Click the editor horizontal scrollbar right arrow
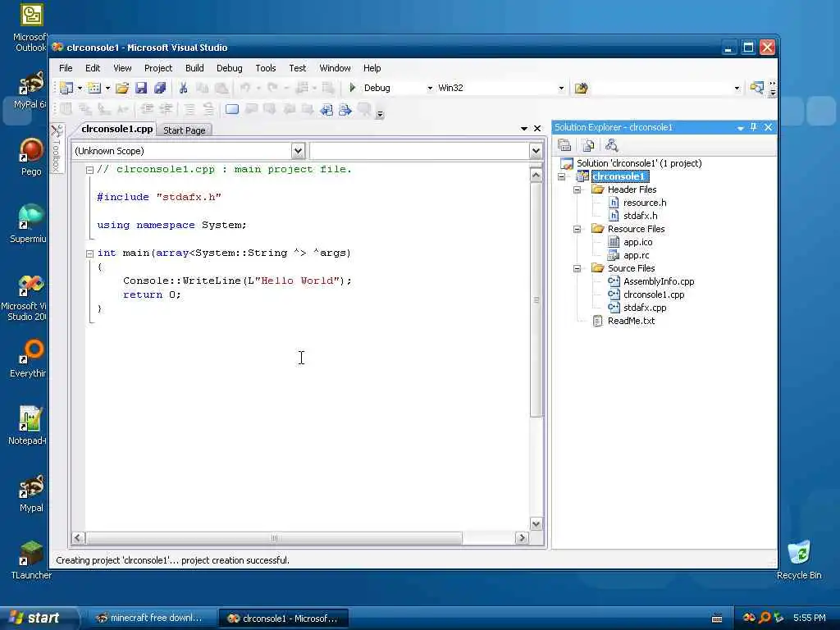The width and height of the screenshot is (840, 630). (x=522, y=537)
